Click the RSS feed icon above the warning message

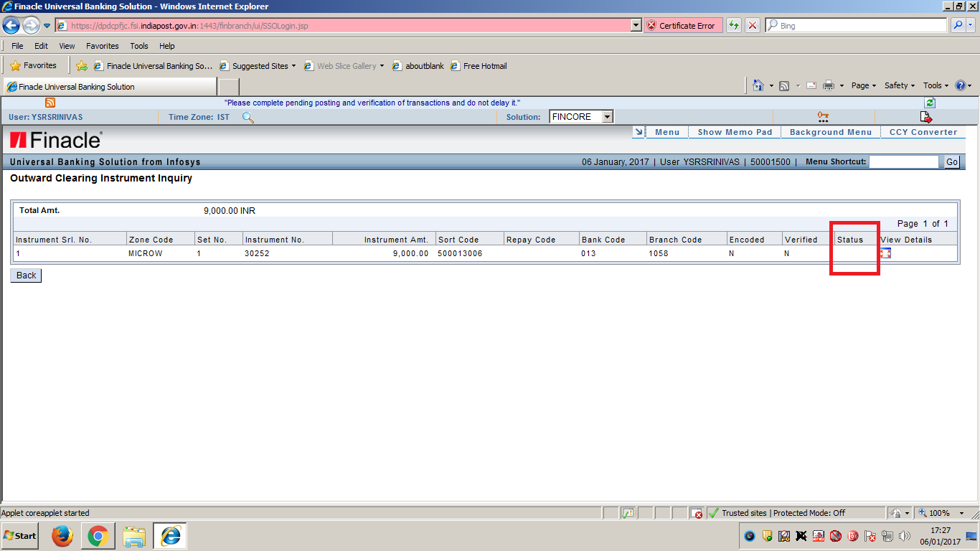pos(50,103)
